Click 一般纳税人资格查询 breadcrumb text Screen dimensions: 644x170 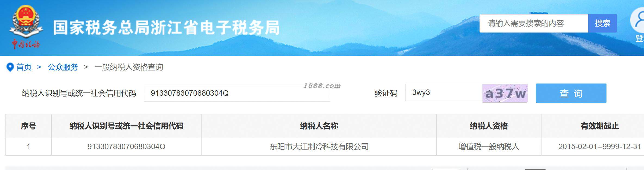(x=129, y=67)
